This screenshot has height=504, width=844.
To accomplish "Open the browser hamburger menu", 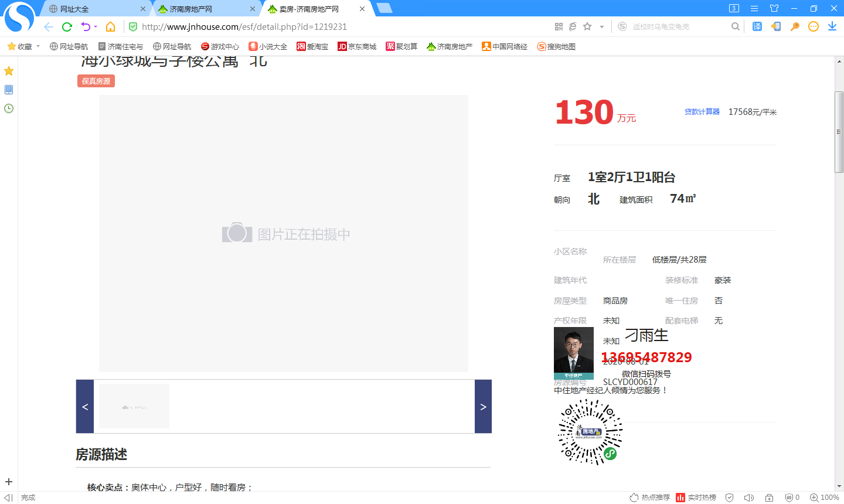I will pyautogui.click(x=754, y=8).
